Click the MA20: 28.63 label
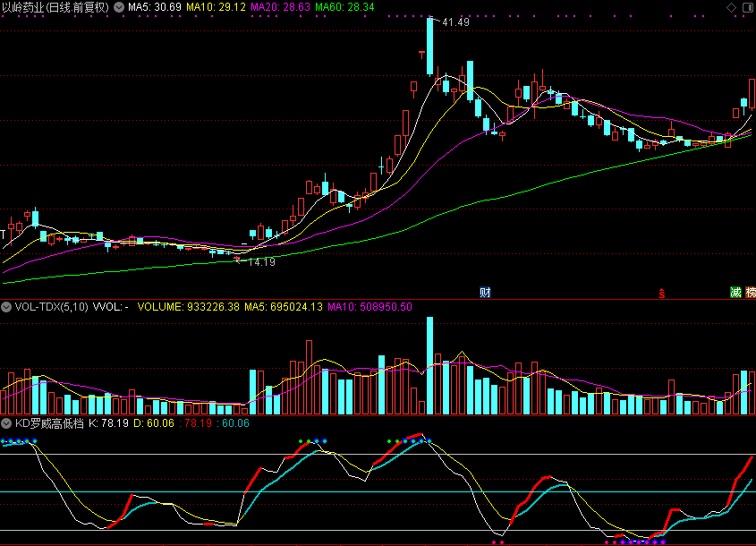This screenshot has width=756, height=546. [281, 7]
